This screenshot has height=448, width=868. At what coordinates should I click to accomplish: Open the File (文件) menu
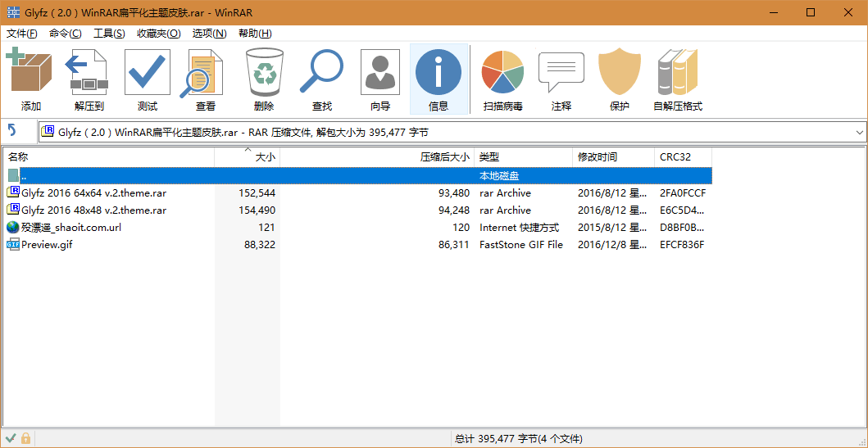tap(22, 34)
